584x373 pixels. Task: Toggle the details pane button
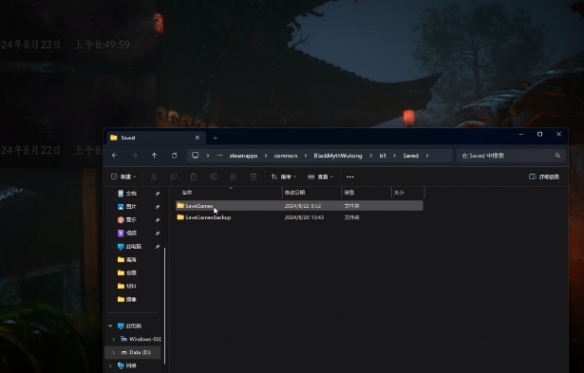click(x=544, y=177)
